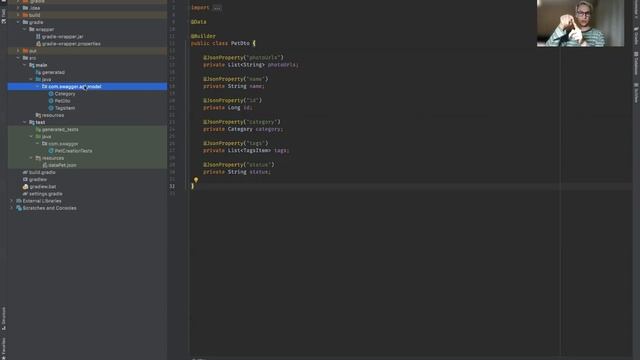Click the List<TagsItem> tags declaration
The height and width of the screenshot is (360, 640).
(x=246, y=151)
